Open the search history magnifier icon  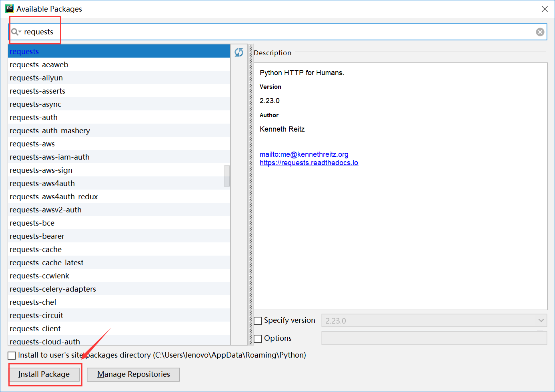[x=16, y=32]
